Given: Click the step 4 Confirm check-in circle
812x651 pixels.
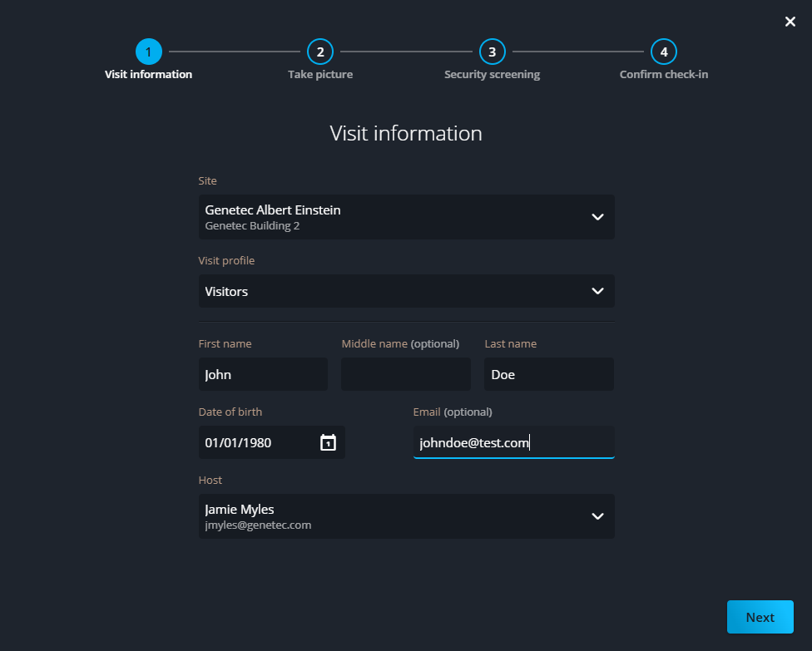Looking at the screenshot, I should [664, 51].
